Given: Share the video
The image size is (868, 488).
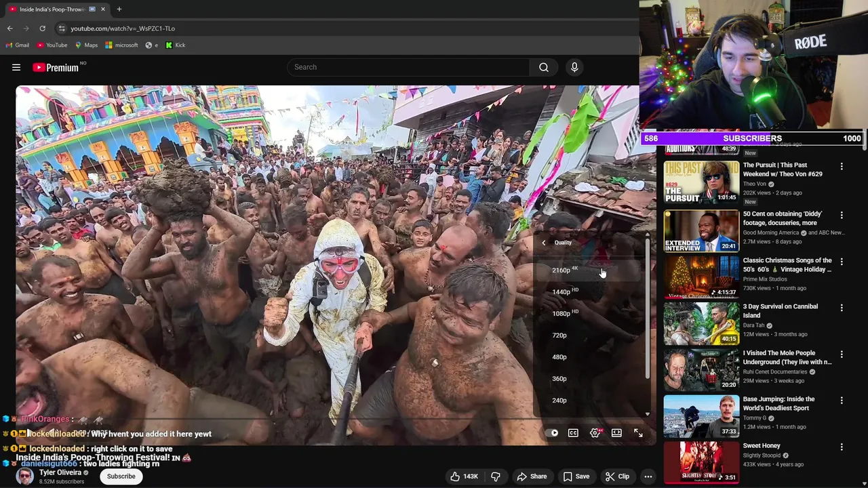Looking at the screenshot, I should pyautogui.click(x=532, y=476).
